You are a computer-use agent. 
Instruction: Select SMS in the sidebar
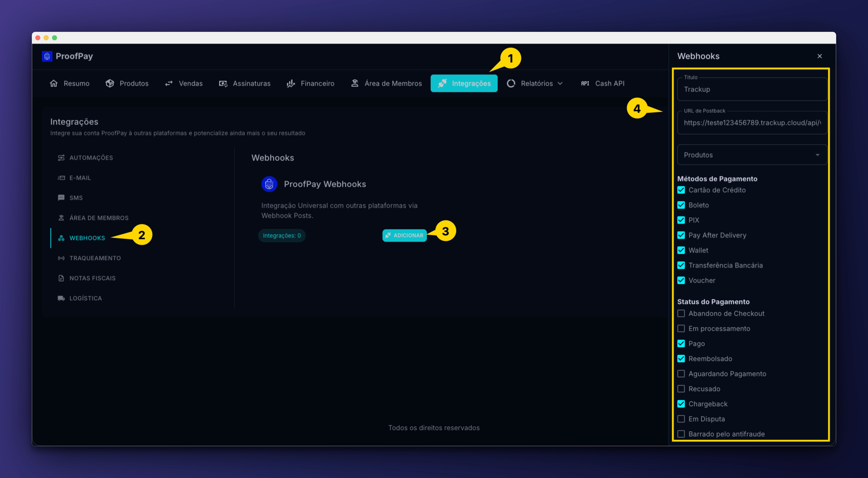70,198
